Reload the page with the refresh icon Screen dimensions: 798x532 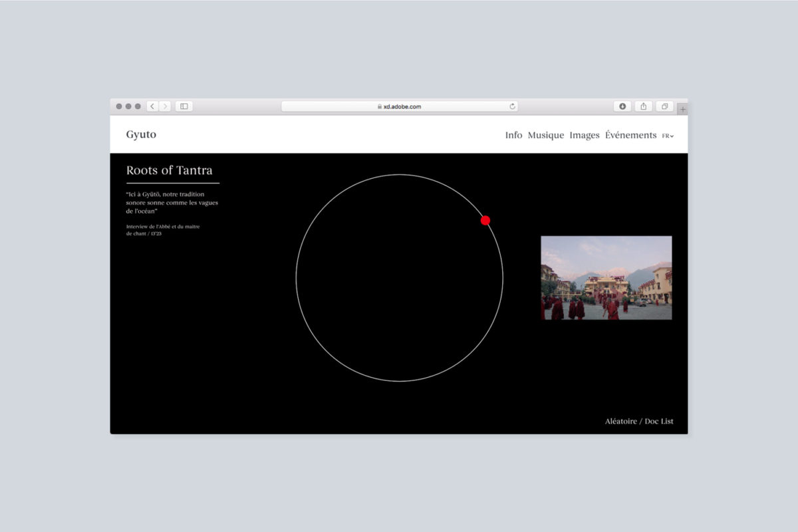pos(512,106)
